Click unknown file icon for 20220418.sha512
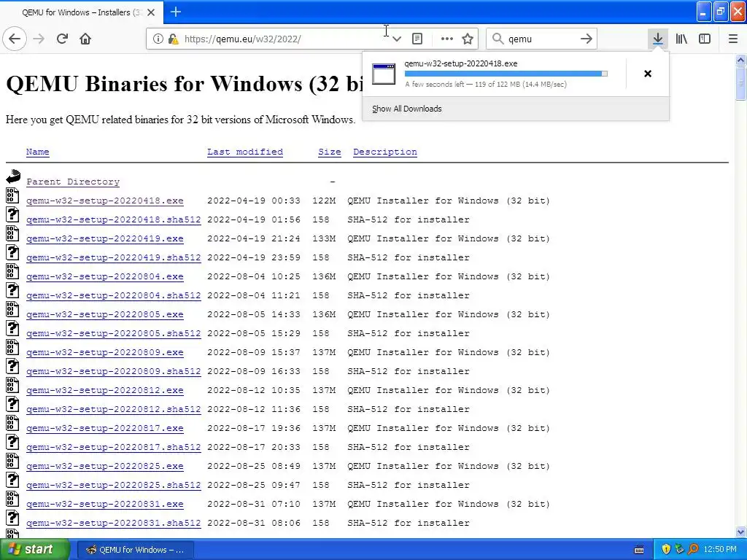Image resolution: width=747 pixels, height=560 pixels. click(12, 214)
